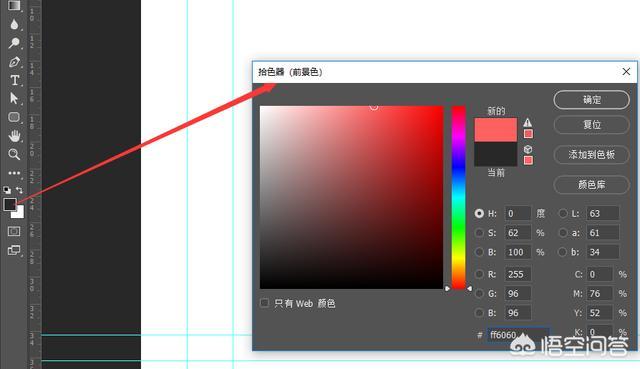Click the current color preview swatch

496,154
